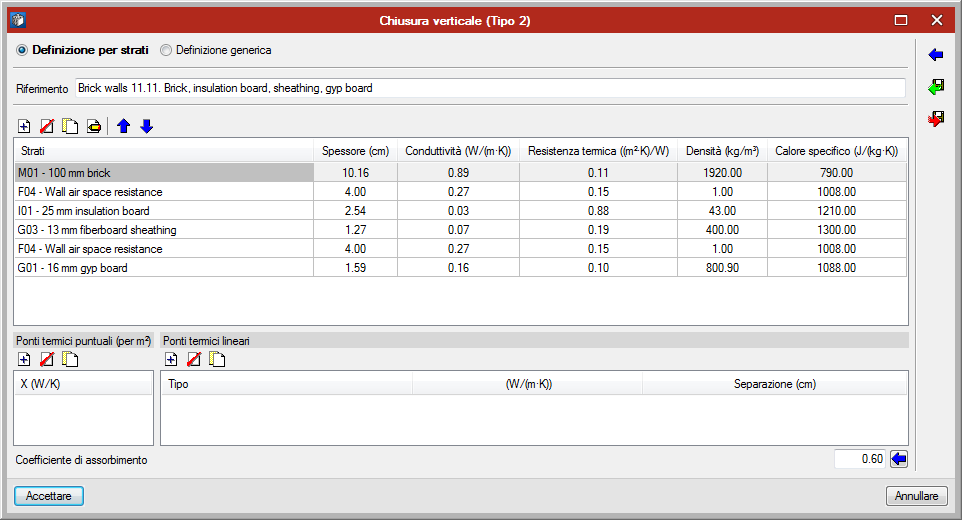Click density cell 43.00 of insulation board

point(722,211)
